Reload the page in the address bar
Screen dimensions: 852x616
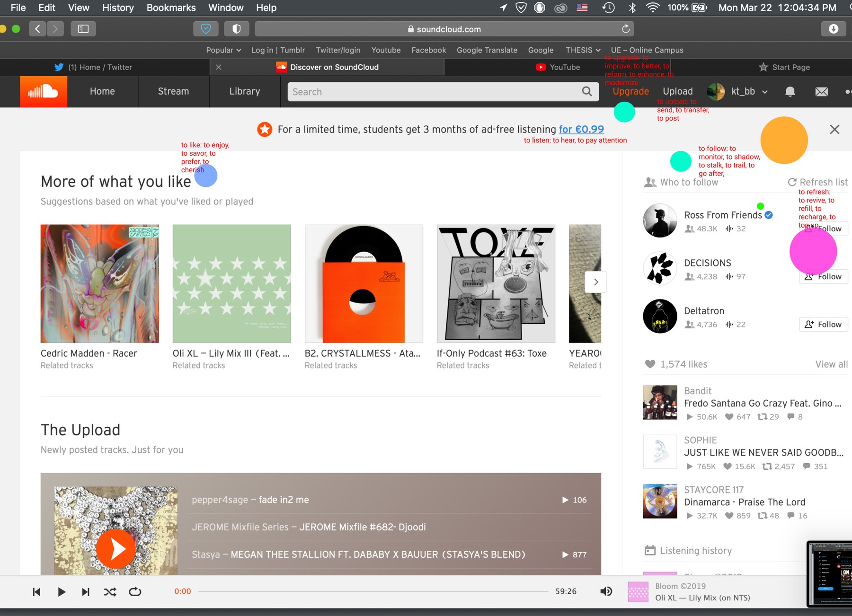click(x=626, y=29)
